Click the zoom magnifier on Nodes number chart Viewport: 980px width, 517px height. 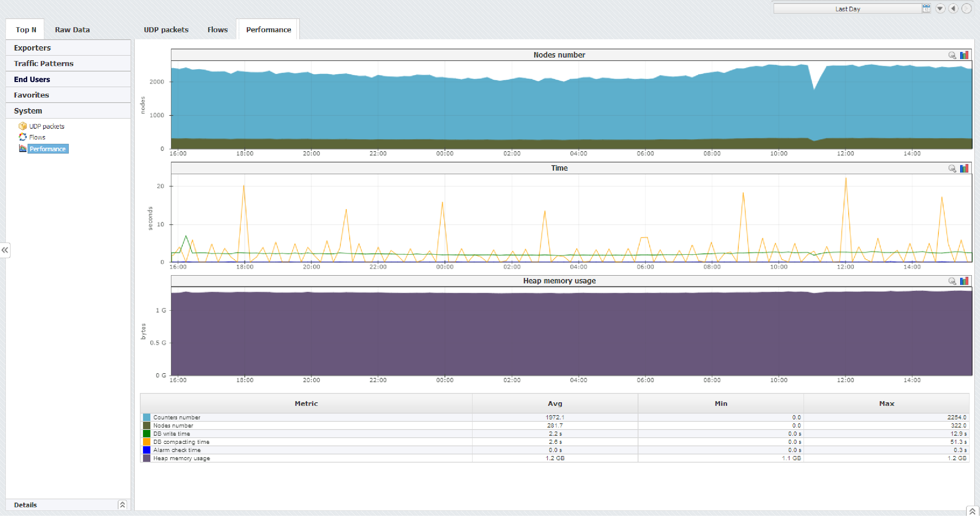click(952, 55)
